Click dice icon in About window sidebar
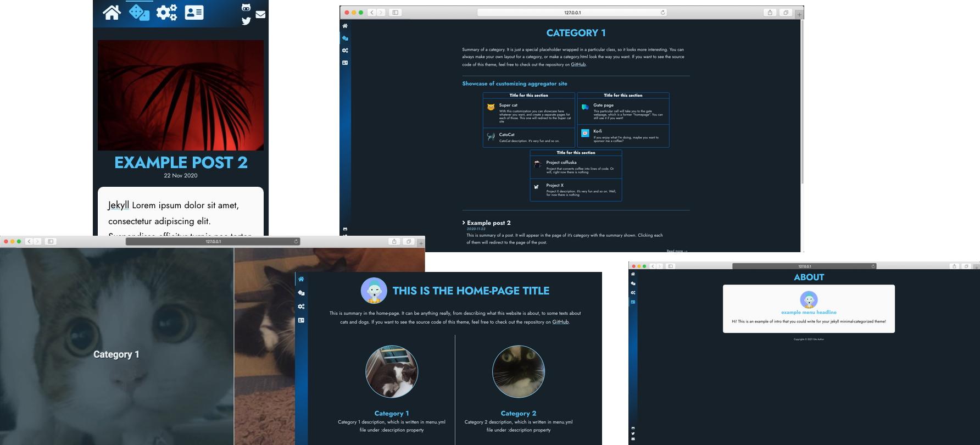980x445 pixels. click(633, 283)
